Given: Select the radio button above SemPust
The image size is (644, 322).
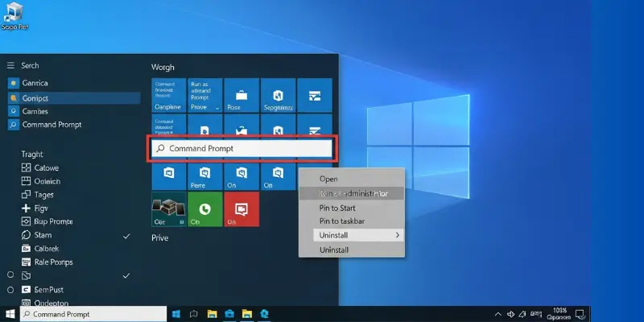Looking at the screenshot, I should [x=11, y=275].
